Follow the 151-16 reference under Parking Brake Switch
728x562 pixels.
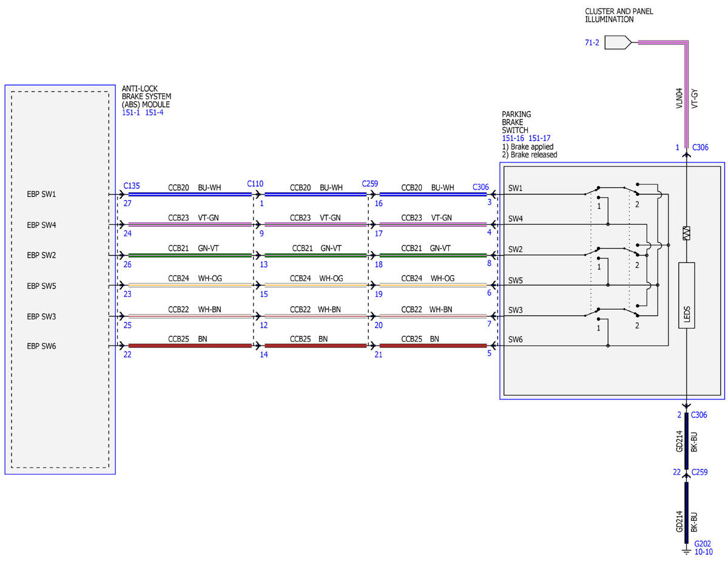point(514,139)
